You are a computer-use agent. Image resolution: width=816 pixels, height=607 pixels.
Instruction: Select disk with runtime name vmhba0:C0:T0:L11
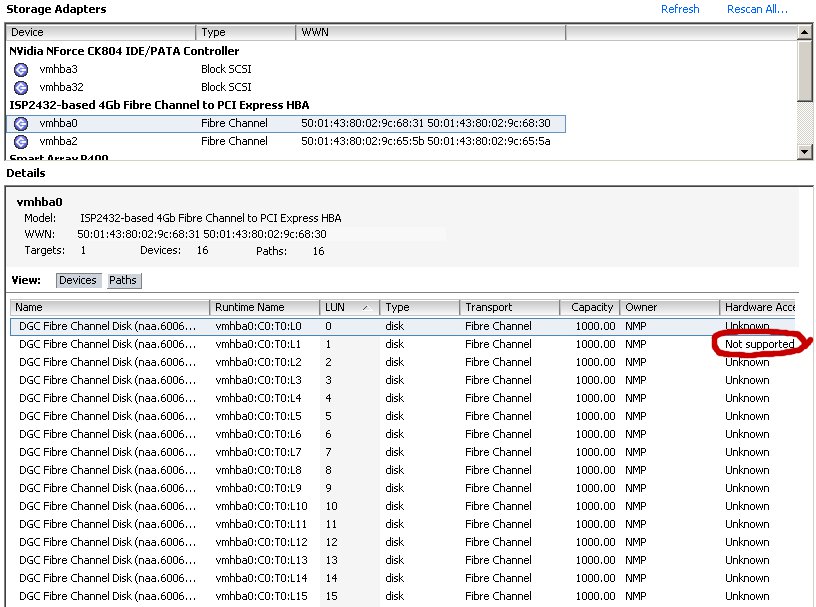tap(402, 524)
